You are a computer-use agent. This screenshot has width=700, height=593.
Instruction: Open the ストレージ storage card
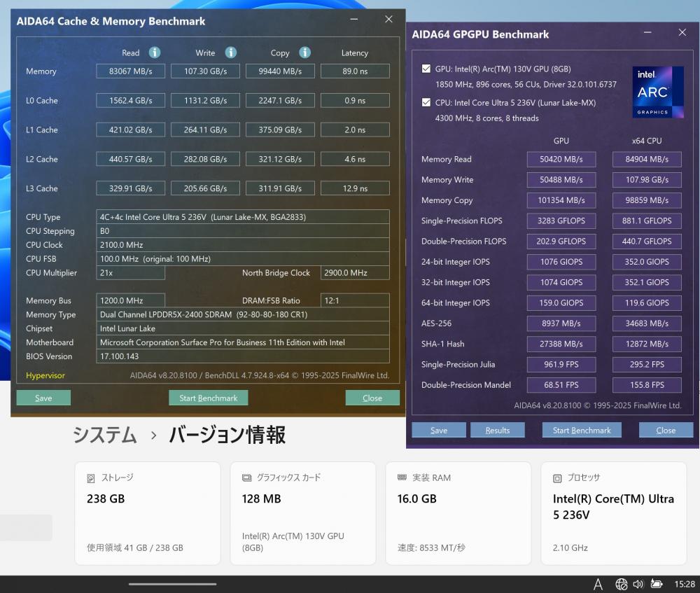click(x=147, y=512)
